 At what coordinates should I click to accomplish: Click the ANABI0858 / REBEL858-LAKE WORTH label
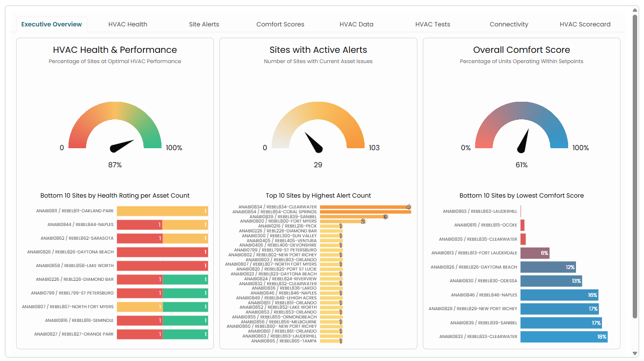[75, 266]
